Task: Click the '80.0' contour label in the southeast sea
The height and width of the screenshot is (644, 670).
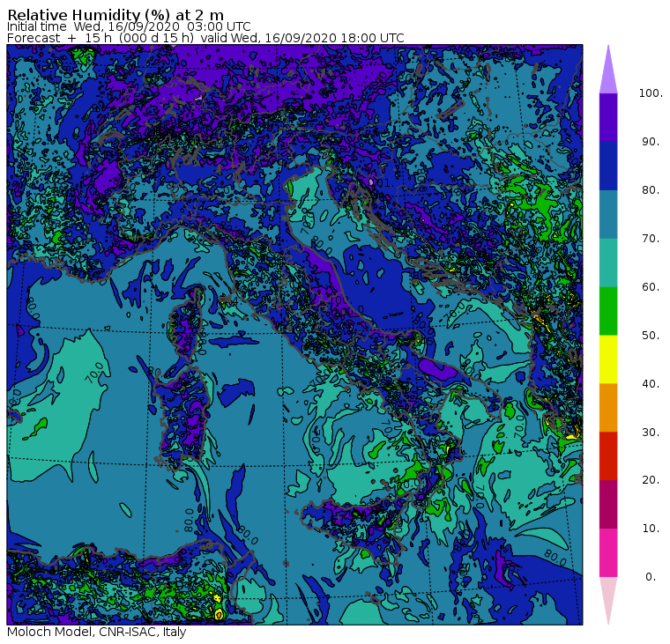Action: pyautogui.click(x=555, y=558)
